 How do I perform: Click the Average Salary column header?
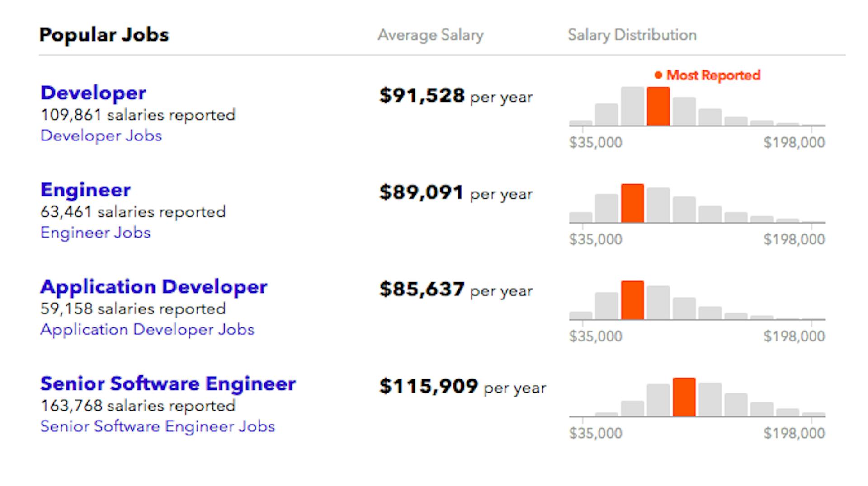430,35
